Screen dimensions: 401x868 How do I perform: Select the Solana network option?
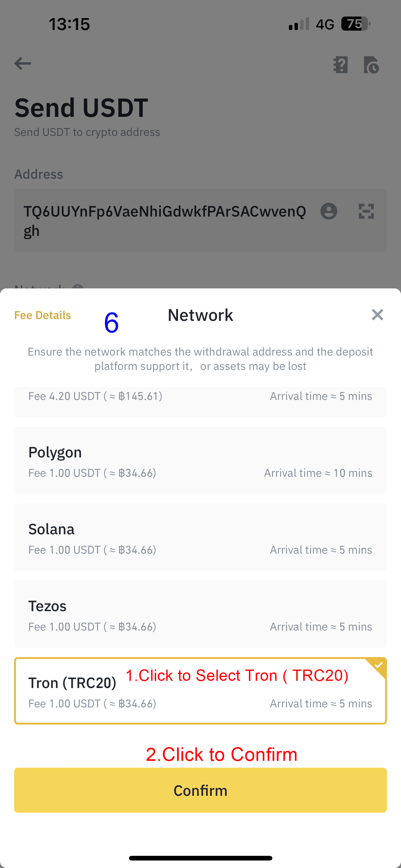point(200,537)
